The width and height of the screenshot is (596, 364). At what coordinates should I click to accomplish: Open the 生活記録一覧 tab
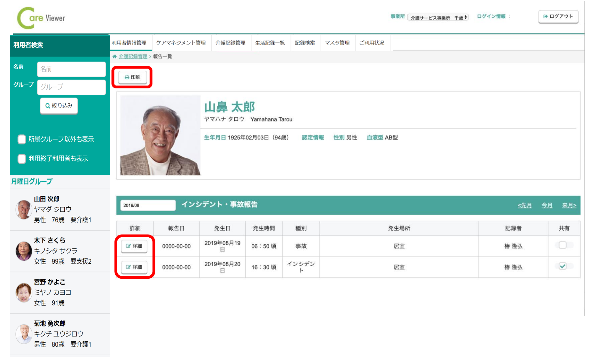pos(270,43)
